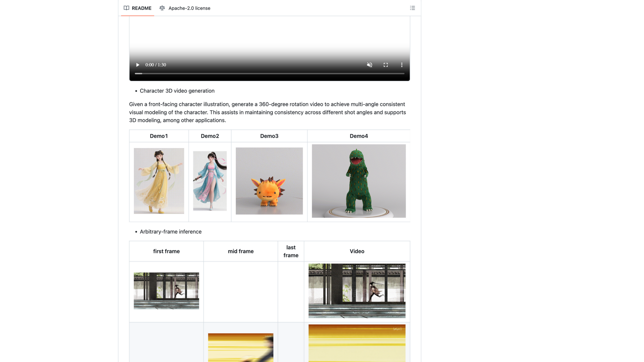Play the demo video

138,65
